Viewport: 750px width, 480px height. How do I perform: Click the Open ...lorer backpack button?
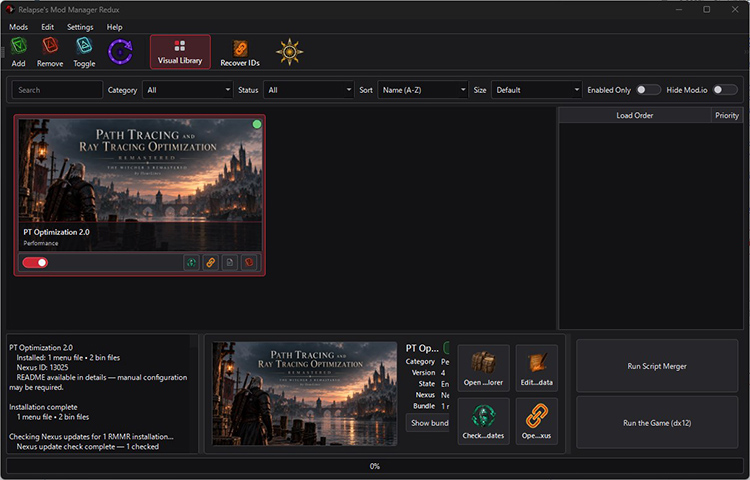(x=483, y=368)
